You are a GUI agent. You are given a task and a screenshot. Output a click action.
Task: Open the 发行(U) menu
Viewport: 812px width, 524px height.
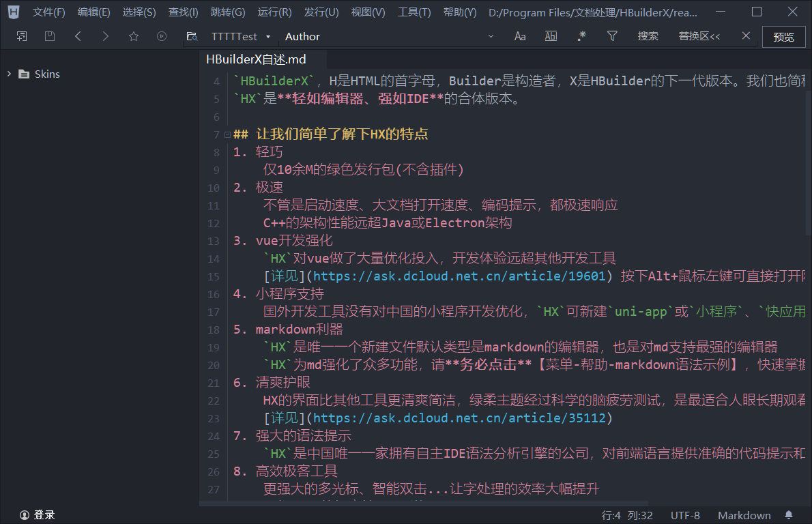click(x=321, y=12)
